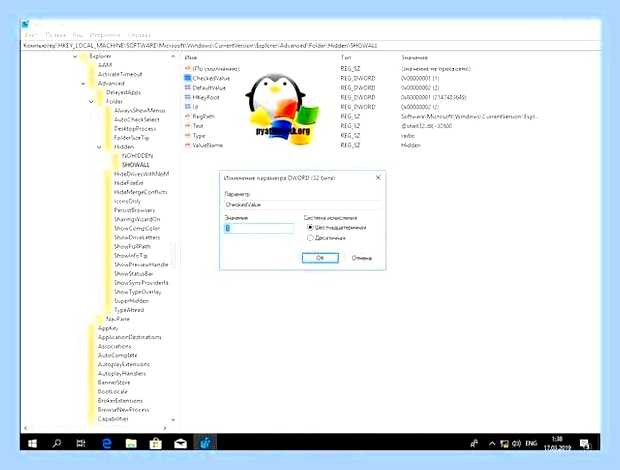
Task: Close the DWORD edit dialog
Action: point(378,177)
